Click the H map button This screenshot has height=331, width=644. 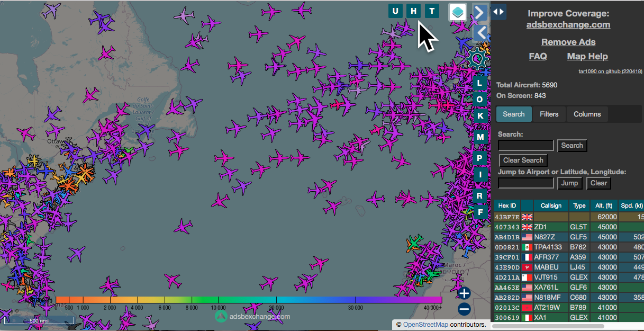click(414, 11)
